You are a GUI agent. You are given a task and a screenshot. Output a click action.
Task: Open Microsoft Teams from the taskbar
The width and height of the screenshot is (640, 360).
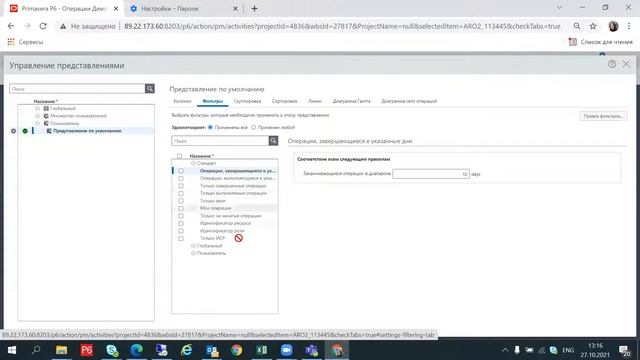(312, 350)
